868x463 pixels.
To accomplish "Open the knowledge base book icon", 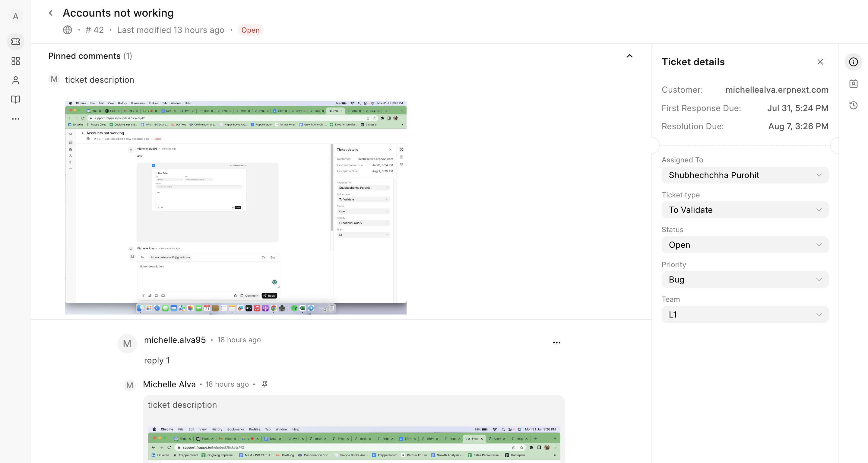I will click(x=16, y=99).
